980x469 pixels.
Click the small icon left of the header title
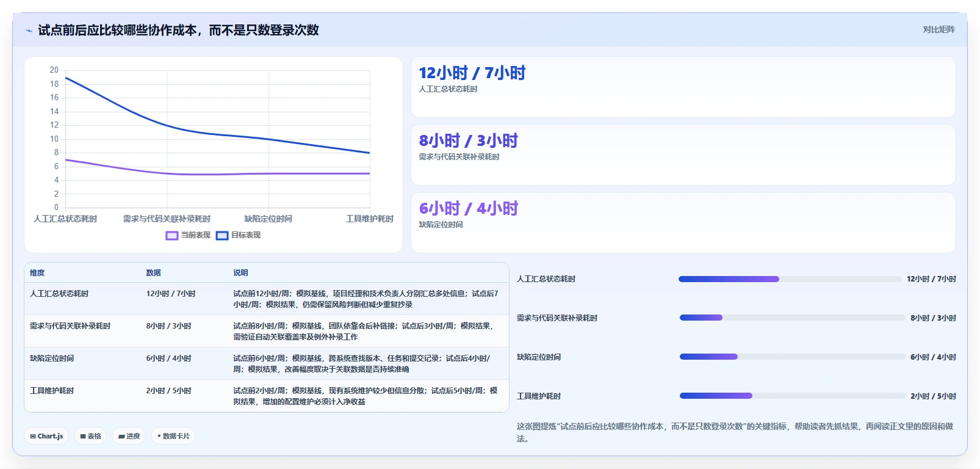[x=29, y=31]
